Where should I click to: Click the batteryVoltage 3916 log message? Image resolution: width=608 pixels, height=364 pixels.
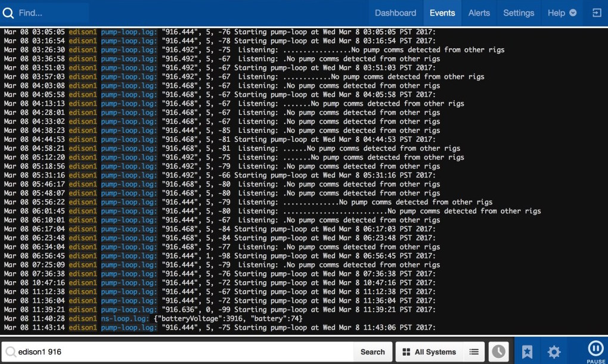click(x=228, y=319)
